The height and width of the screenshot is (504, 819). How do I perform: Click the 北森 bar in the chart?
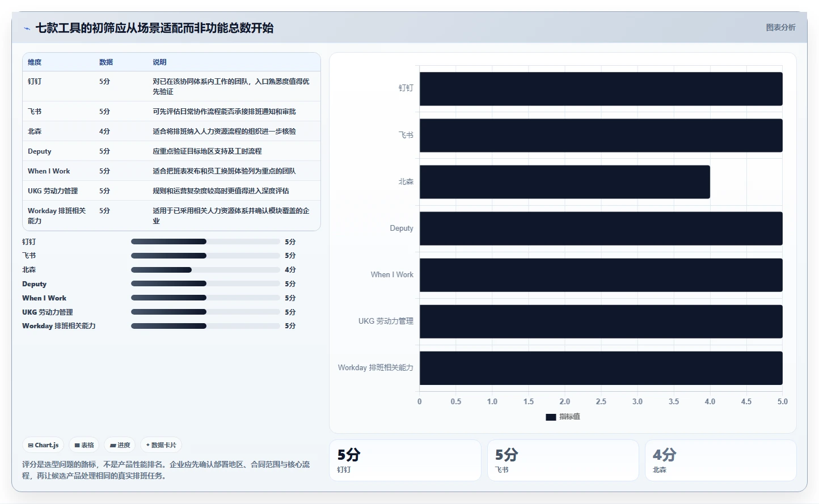point(565,182)
